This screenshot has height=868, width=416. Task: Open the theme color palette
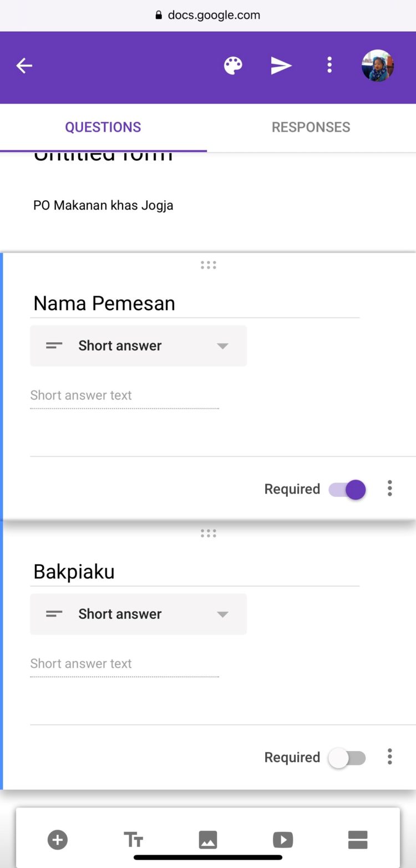pyautogui.click(x=233, y=66)
